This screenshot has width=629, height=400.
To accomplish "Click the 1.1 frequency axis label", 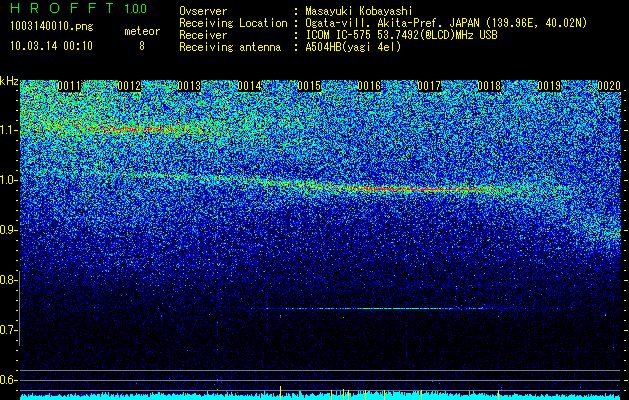I will [8, 130].
